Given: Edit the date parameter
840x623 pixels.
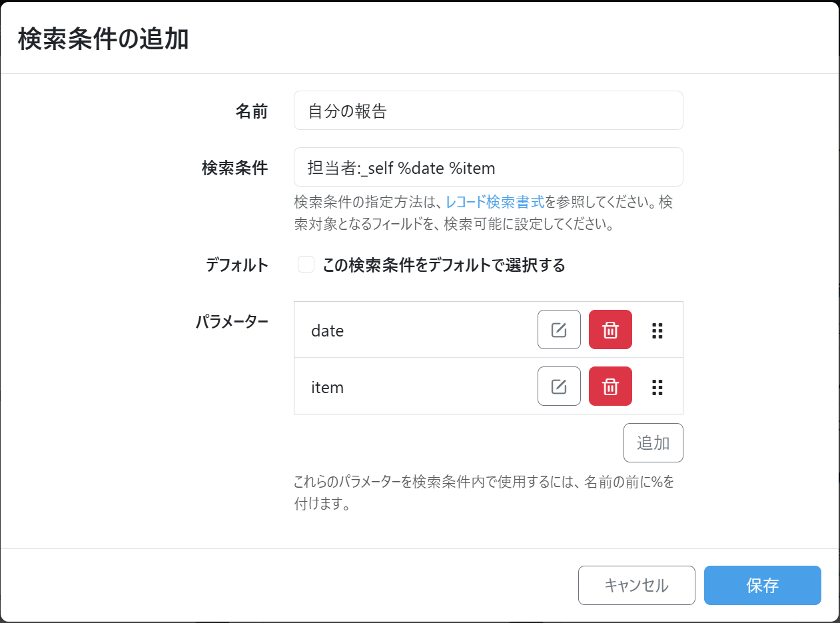Looking at the screenshot, I should pos(559,330).
